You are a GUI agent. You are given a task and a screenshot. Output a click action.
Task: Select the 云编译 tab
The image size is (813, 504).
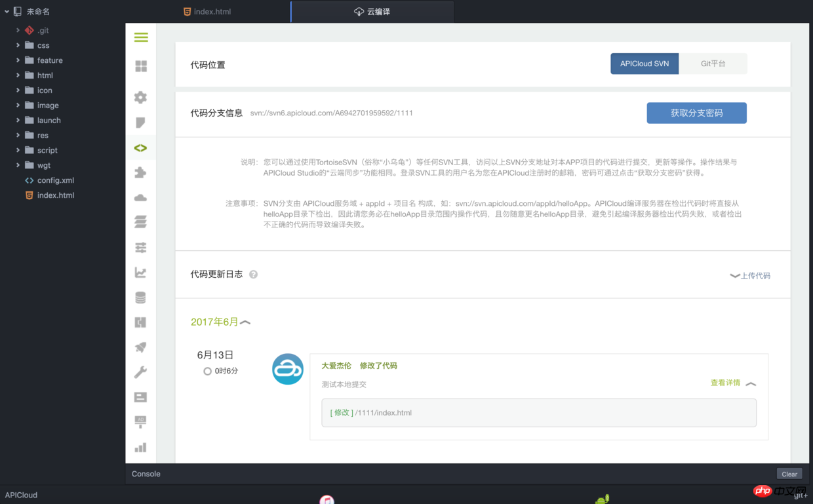[372, 12]
